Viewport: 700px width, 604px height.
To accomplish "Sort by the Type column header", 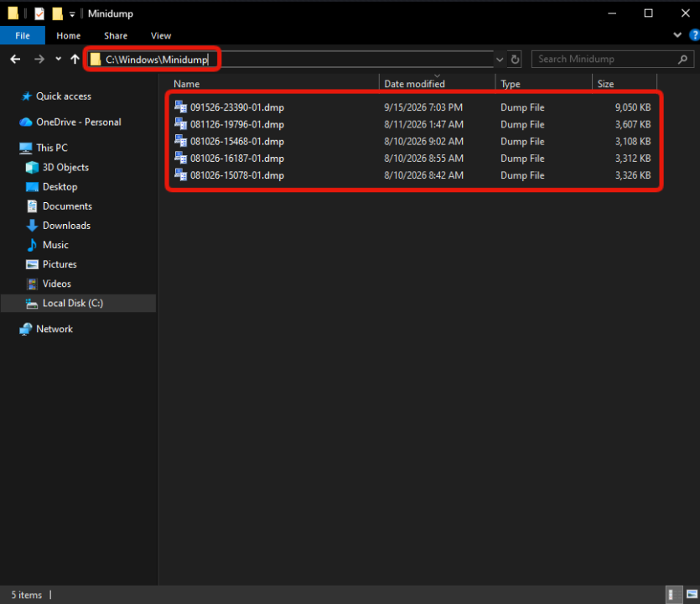I will (x=511, y=84).
